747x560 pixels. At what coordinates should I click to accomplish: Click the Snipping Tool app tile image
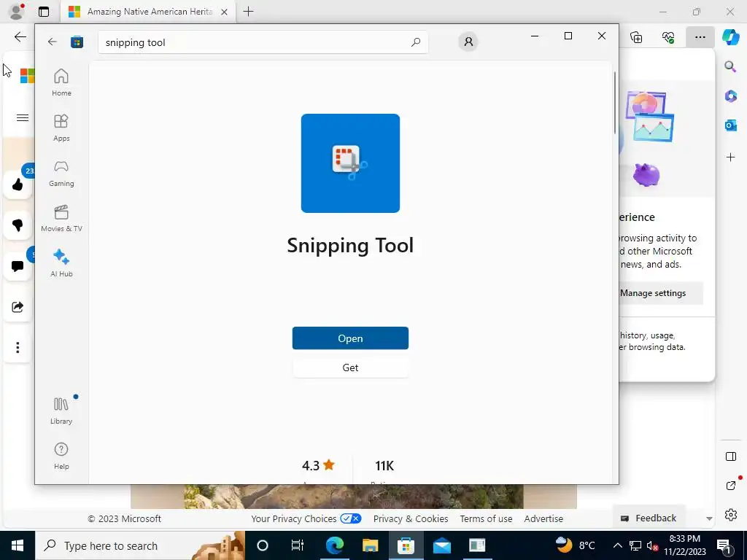(x=350, y=163)
